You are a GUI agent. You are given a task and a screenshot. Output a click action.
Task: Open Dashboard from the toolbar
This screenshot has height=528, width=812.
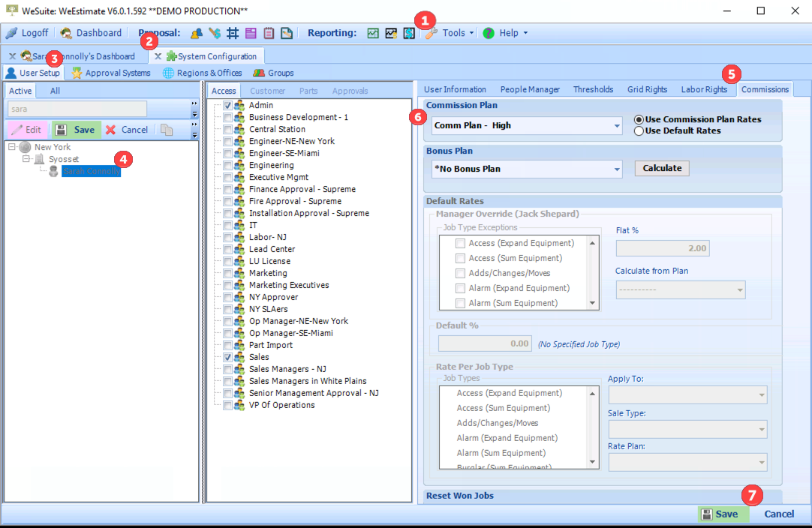(x=91, y=33)
